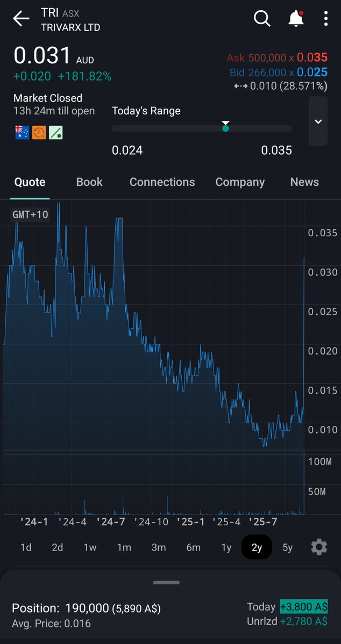Tap Today's P&L +3,800 A$
The width and height of the screenshot is (341, 644).
click(304, 606)
